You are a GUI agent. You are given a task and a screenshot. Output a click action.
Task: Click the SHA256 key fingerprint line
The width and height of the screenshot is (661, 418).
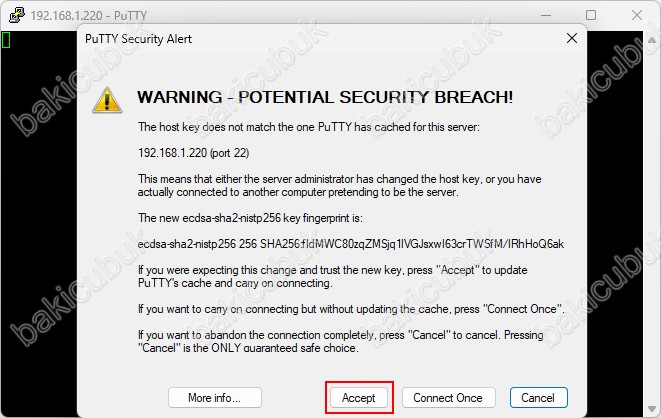point(351,244)
